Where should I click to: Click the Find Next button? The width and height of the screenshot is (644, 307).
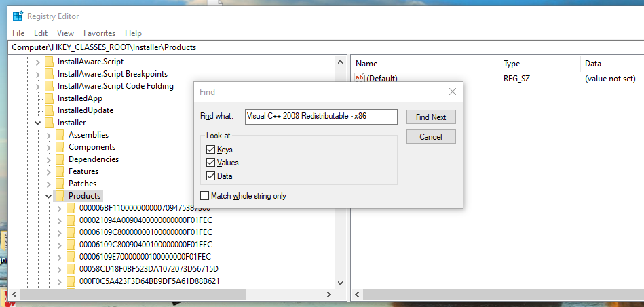(x=431, y=117)
